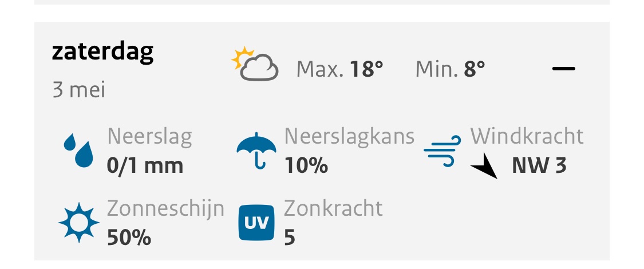Image resolution: width=644 pixels, height=269 pixels.
Task: Click the zaterdag day heading
Action: pyautogui.click(x=103, y=52)
